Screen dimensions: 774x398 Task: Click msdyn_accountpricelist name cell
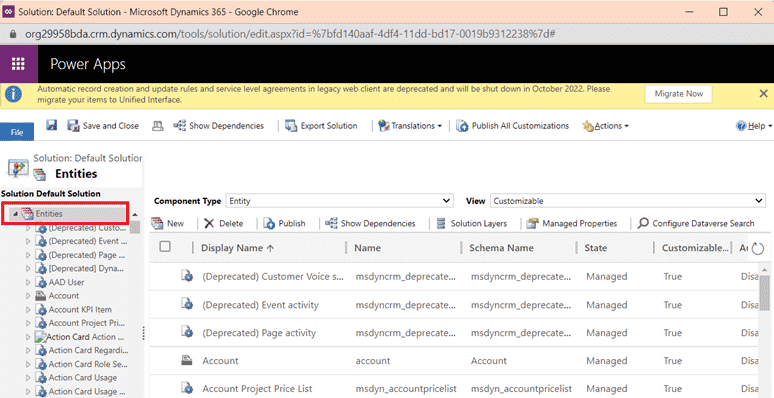[407, 389]
